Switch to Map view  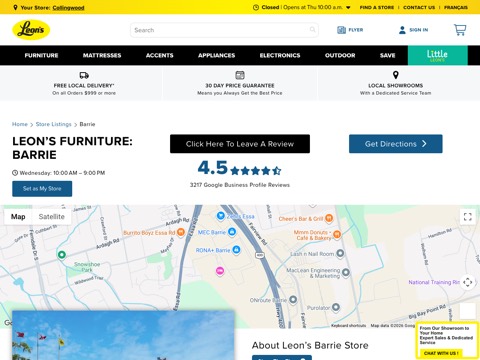18,217
